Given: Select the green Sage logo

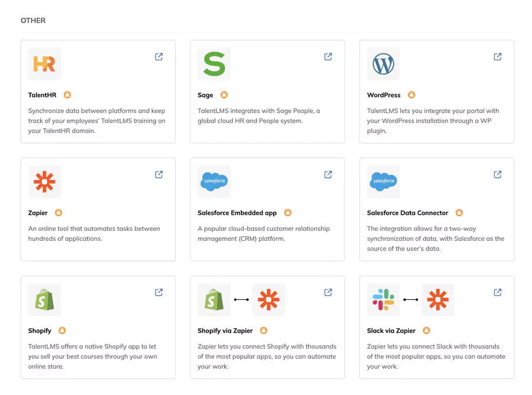Looking at the screenshot, I should 213,63.
